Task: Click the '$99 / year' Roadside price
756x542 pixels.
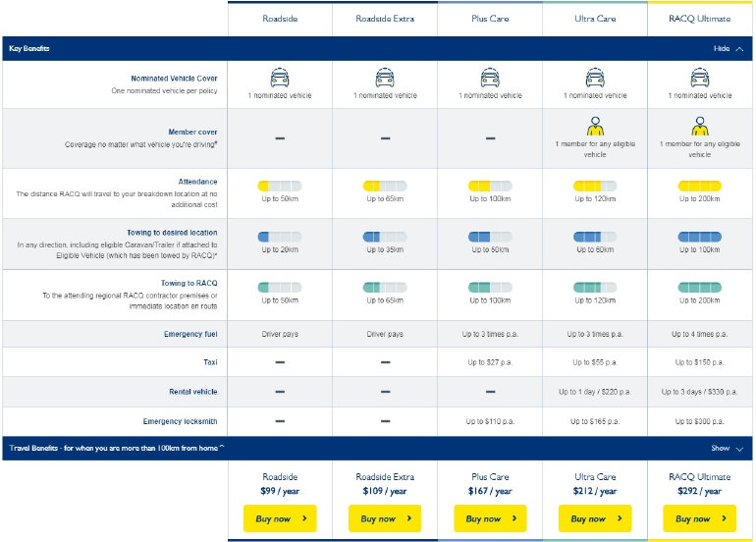Action: pyautogui.click(x=280, y=491)
